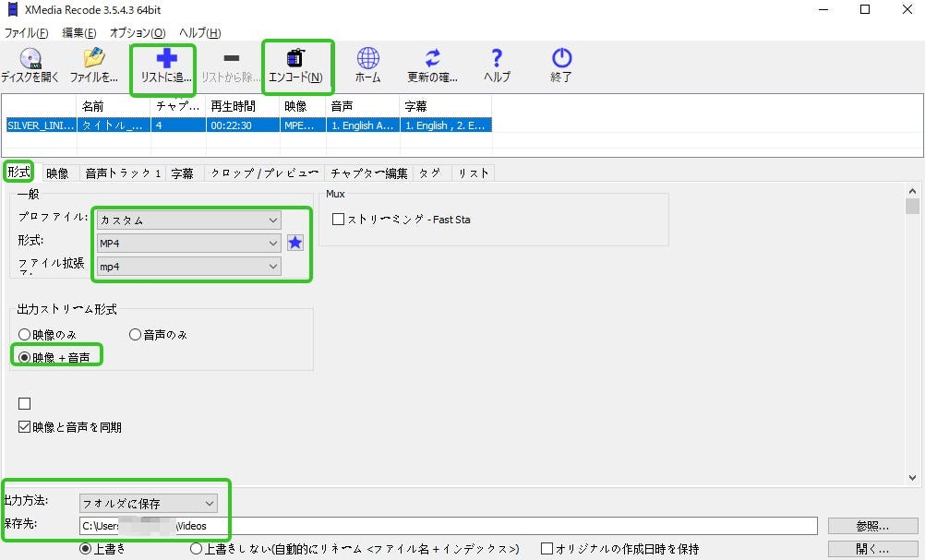This screenshot has height=560, width=925.
Task: Click the 参照... browse button
Action: point(872,526)
